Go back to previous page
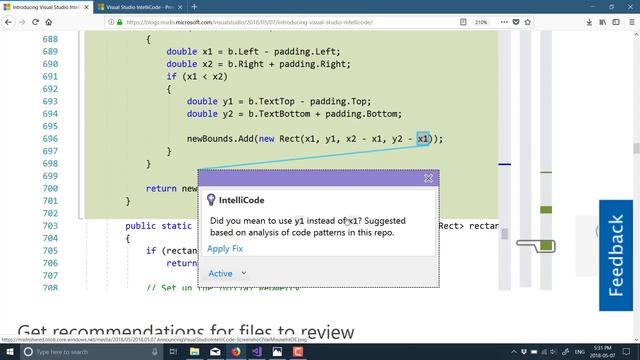This screenshot has height=360, width=640. (x=8, y=22)
